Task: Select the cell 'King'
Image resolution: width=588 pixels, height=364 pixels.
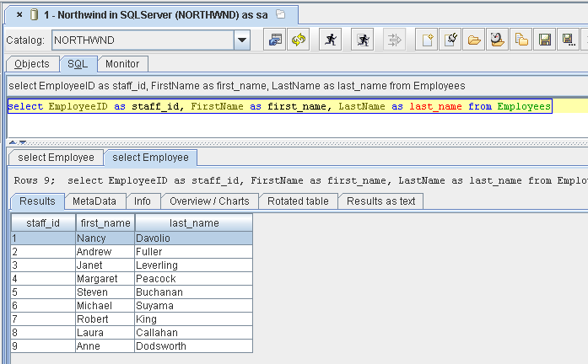Action: click(x=193, y=319)
